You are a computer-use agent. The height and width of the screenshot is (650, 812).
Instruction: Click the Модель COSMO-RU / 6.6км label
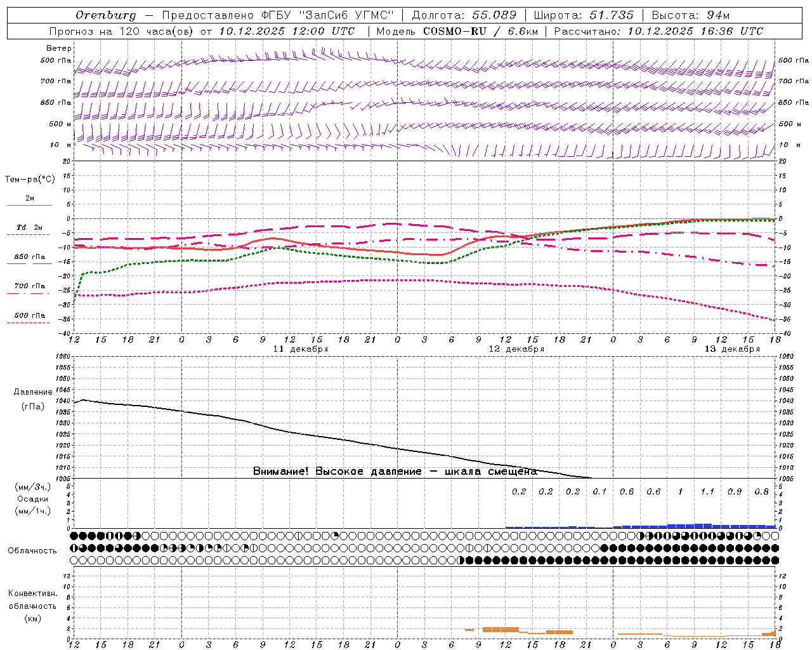tap(457, 31)
